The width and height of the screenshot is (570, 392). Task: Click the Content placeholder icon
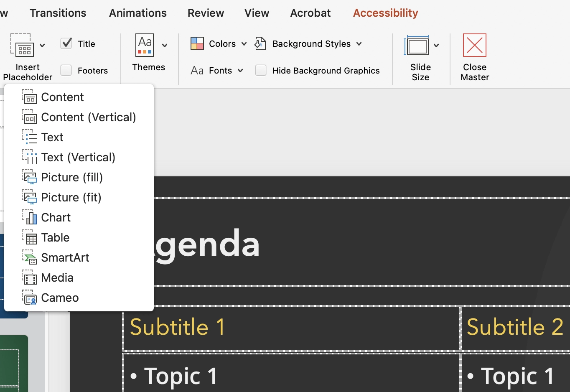pos(29,97)
